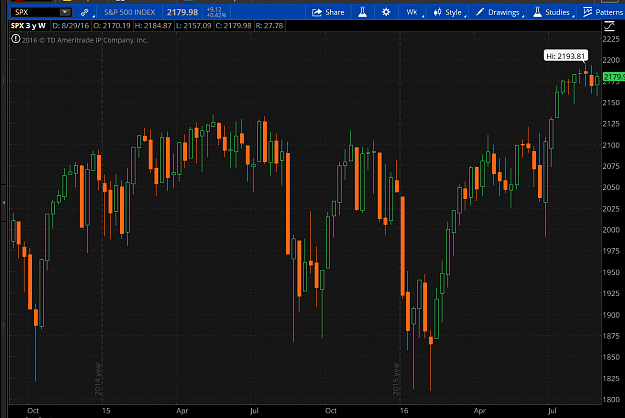
Task: Click the 2225 price axis label
Action: [x=611, y=39]
